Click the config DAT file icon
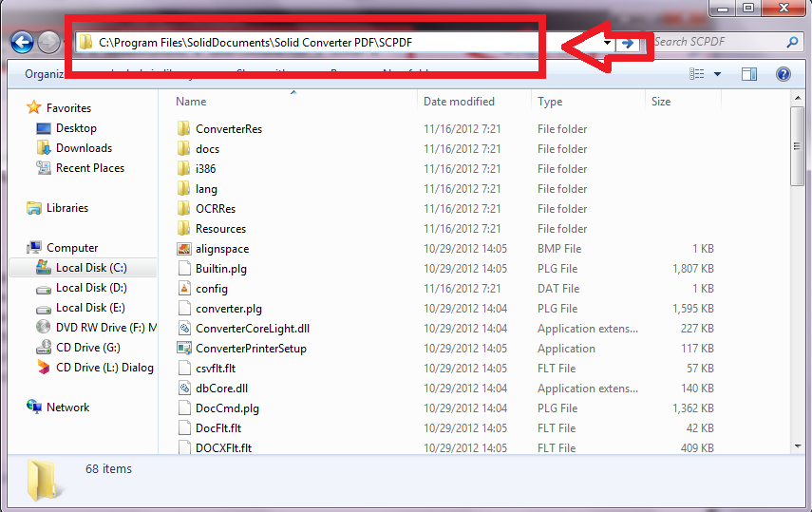This screenshot has width=812, height=512. [184, 288]
